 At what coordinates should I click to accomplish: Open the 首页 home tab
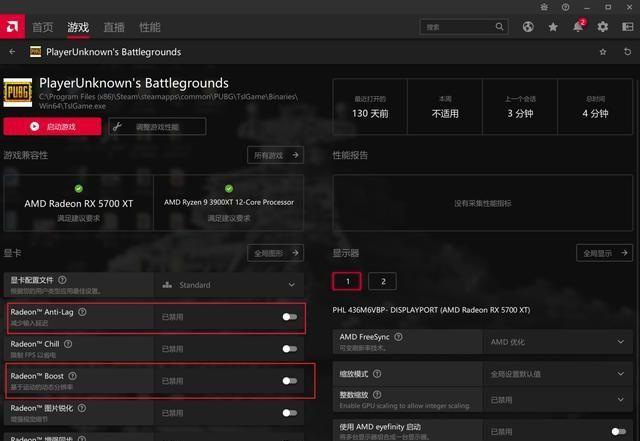tap(42, 27)
